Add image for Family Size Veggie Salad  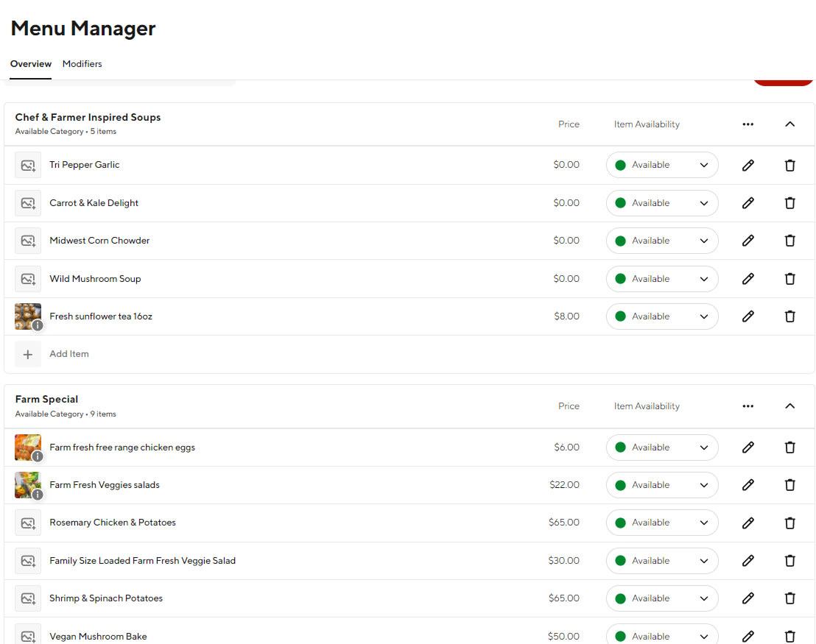(28, 561)
